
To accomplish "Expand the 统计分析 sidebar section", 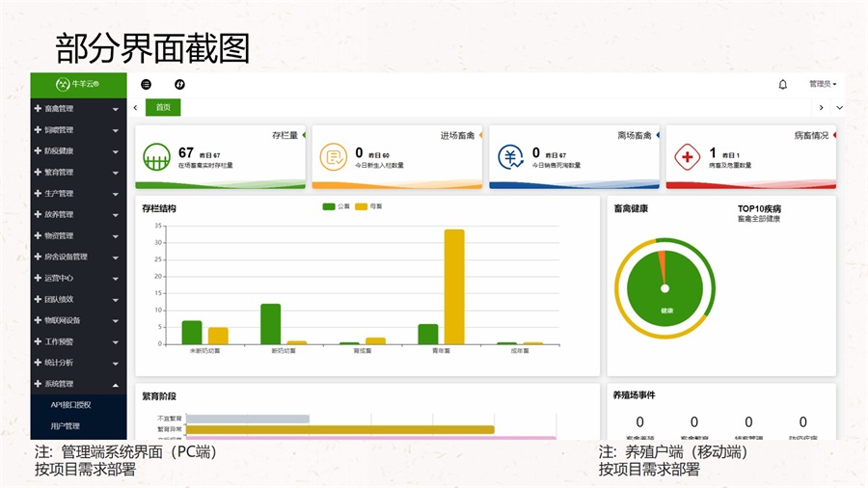I will click(x=77, y=363).
